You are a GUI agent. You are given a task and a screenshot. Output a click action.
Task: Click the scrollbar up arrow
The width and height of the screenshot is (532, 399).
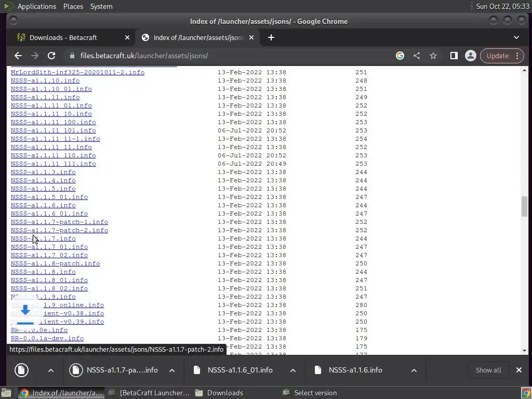pyautogui.click(x=525, y=71)
